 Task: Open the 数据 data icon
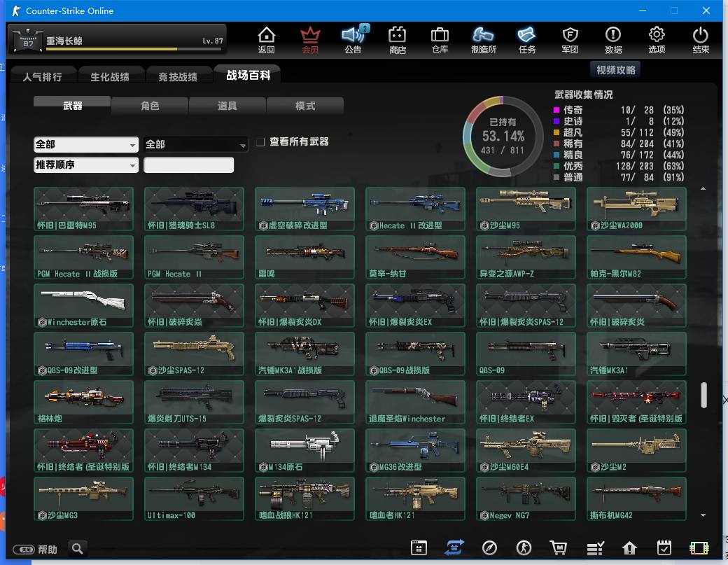point(613,40)
